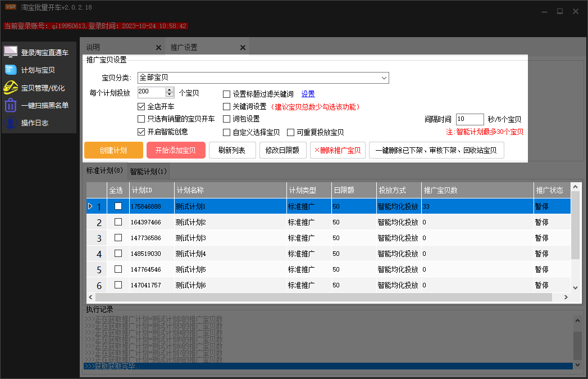Screen dimensions: 588x379
Task: Click the blue 计划与宝贝 sidebar icon
Action: pos(11,70)
